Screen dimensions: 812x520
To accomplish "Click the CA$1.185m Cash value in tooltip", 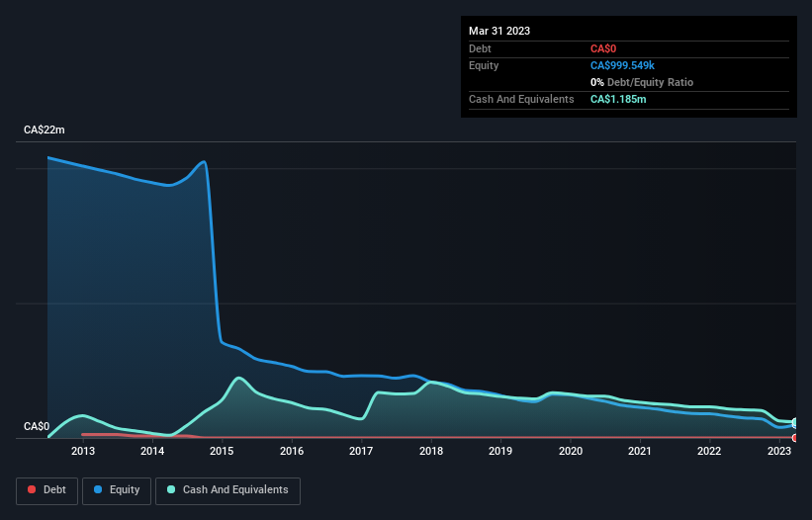I will [x=618, y=99].
